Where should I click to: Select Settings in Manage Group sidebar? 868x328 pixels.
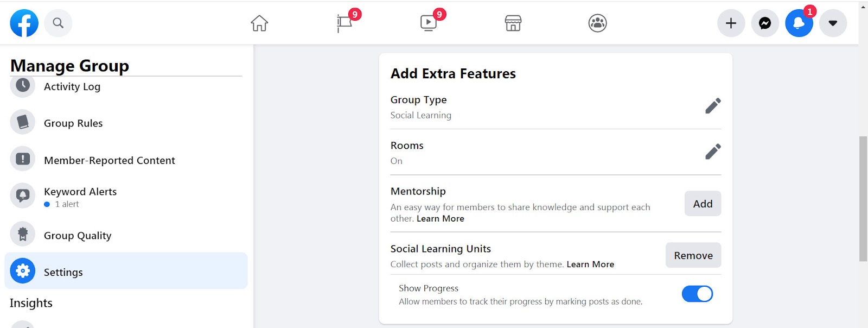pos(126,271)
